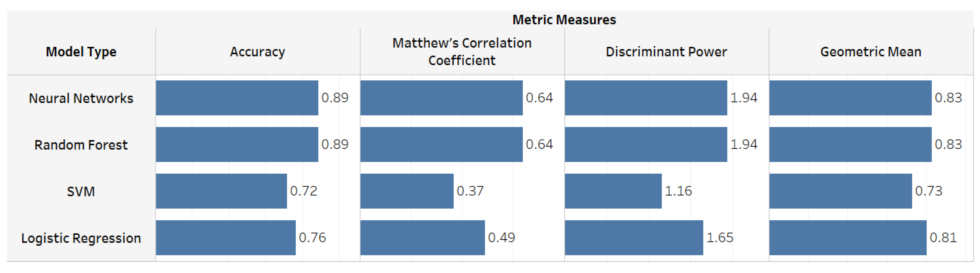Select the Geometric Mean column header
Viewport: 980px width, 273px height.
pyautogui.click(x=870, y=51)
